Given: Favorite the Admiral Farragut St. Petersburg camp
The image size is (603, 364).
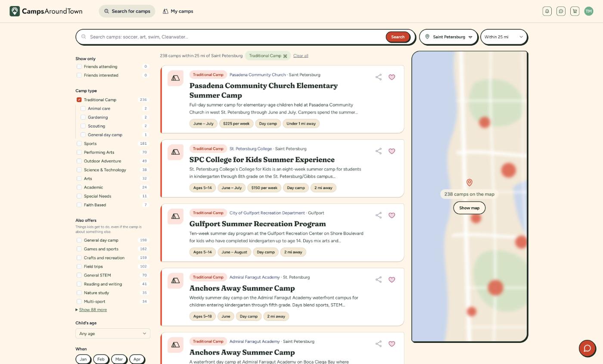Looking at the screenshot, I should coord(392,280).
